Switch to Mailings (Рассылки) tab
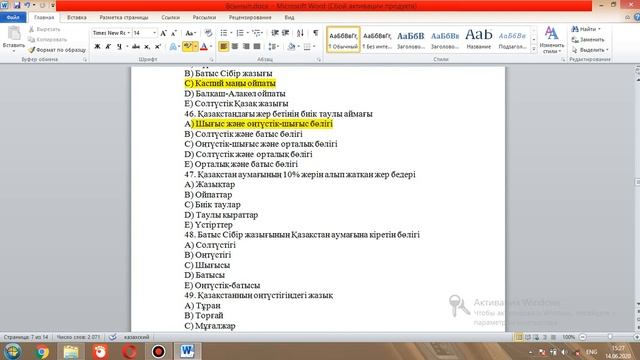The image size is (640, 360). coord(204,18)
